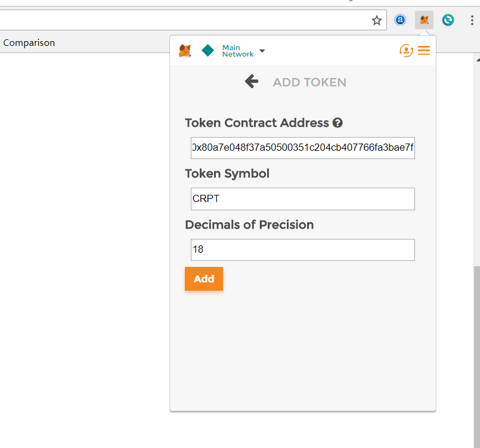This screenshot has width=480, height=448.
Task: Click the Token Contract Address help icon
Action: pyautogui.click(x=337, y=123)
